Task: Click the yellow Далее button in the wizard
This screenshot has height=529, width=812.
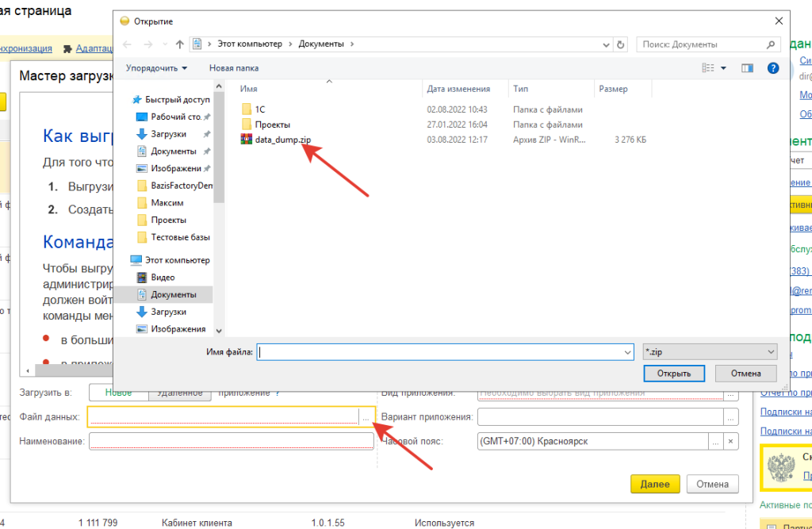Action: click(654, 484)
